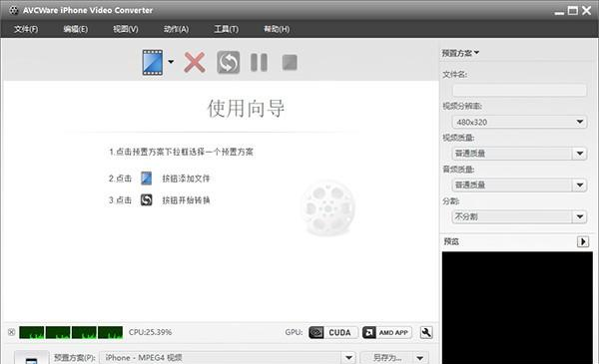This screenshot has width=599, height=364.
Task: Open the 音频质量 quality dropdown
Action: pos(519,185)
